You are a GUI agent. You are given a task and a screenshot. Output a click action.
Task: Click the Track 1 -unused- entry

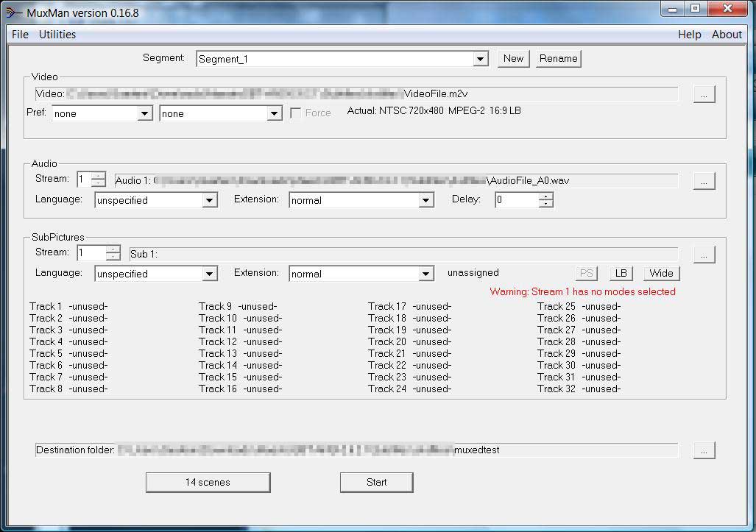tap(68, 307)
